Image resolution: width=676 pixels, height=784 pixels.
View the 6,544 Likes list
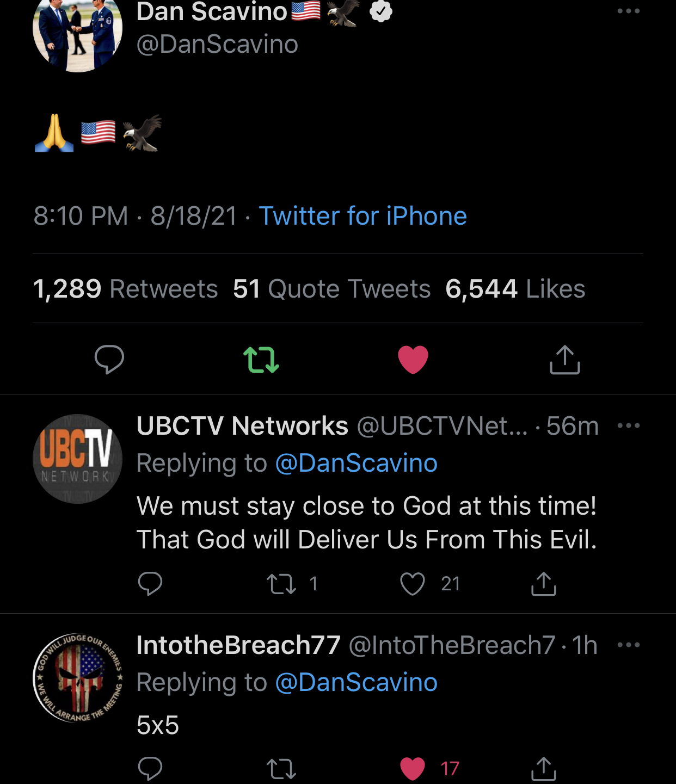515,289
